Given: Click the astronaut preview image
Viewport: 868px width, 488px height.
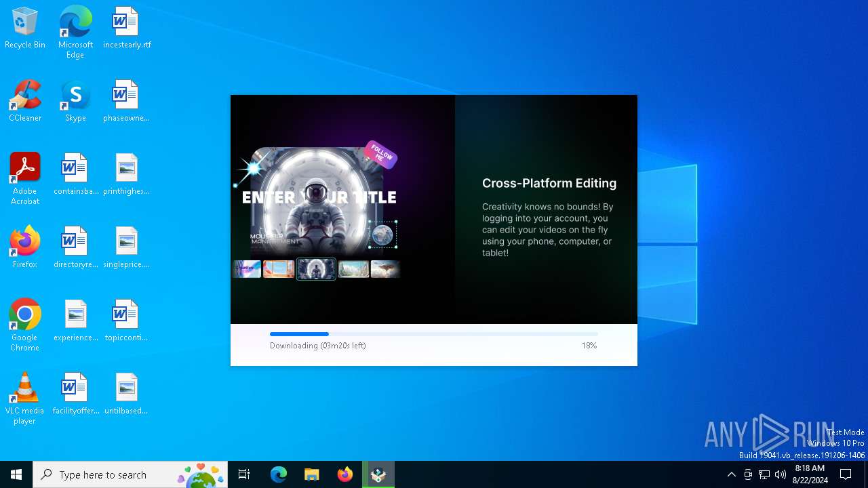Looking at the screenshot, I should [x=316, y=201].
